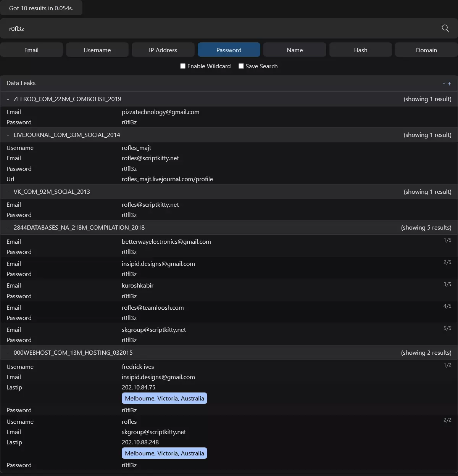Image resolution: width=458 pixels, height=476 pixels.
Task: Open the Hash search tab
Action: point(361,50)
